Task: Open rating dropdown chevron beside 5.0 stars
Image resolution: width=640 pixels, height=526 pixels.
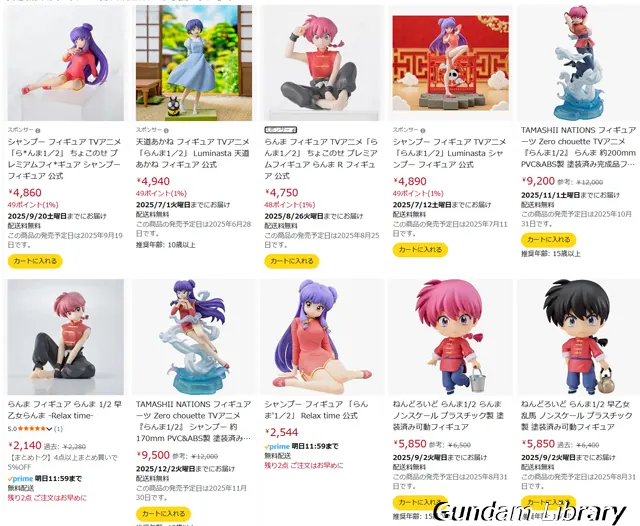Action: coord(49,429)
